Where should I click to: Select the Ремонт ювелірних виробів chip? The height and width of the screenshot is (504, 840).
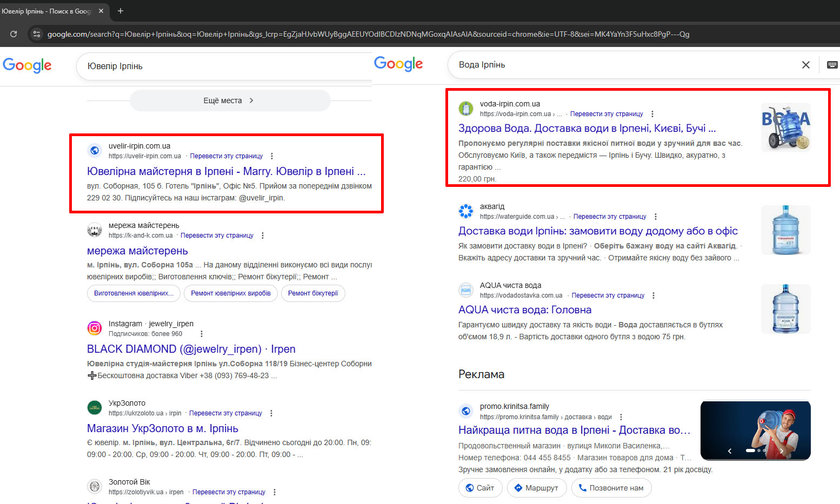[231, 293]
